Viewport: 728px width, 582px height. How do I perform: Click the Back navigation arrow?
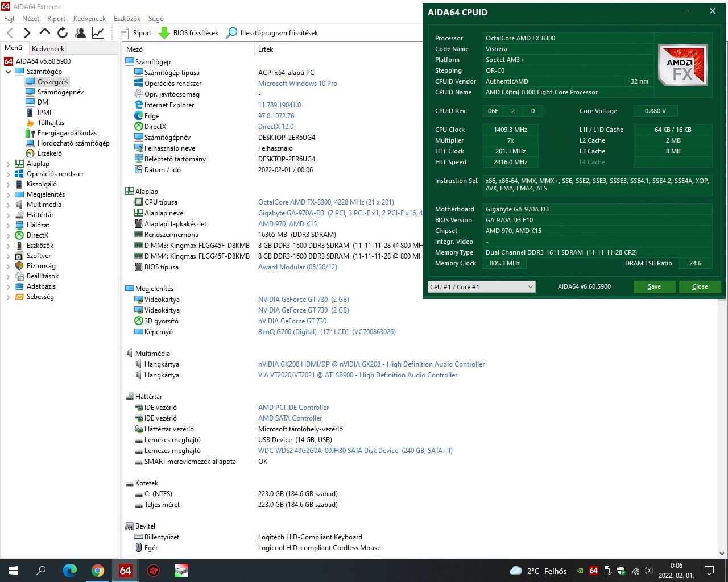pos(10,33)
